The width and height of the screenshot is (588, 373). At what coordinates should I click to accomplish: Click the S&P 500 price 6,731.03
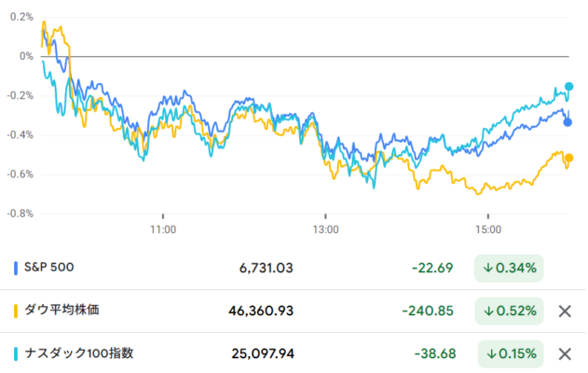pyautogui.click(x=266, y=269)
